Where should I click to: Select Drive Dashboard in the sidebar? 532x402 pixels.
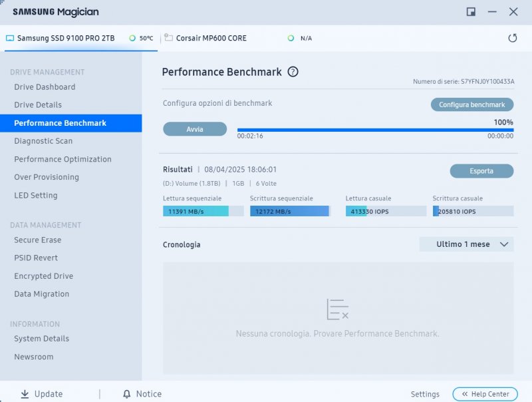[45, 87]
